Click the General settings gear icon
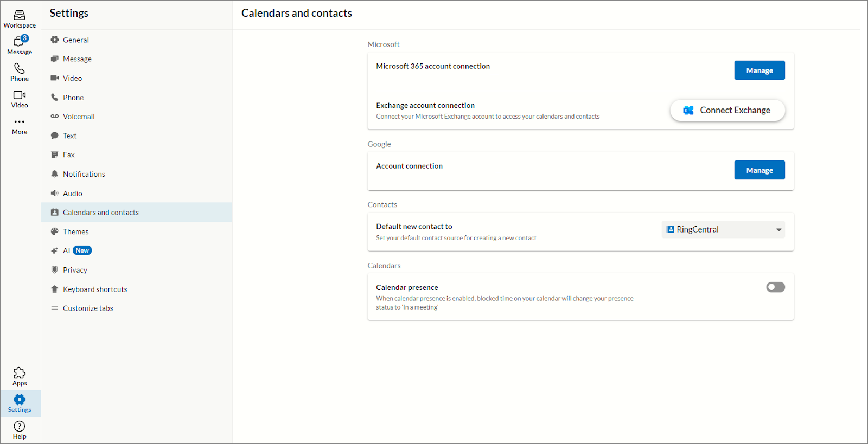Viewport: 868px width, 444px height. click(x=54, y=40)
